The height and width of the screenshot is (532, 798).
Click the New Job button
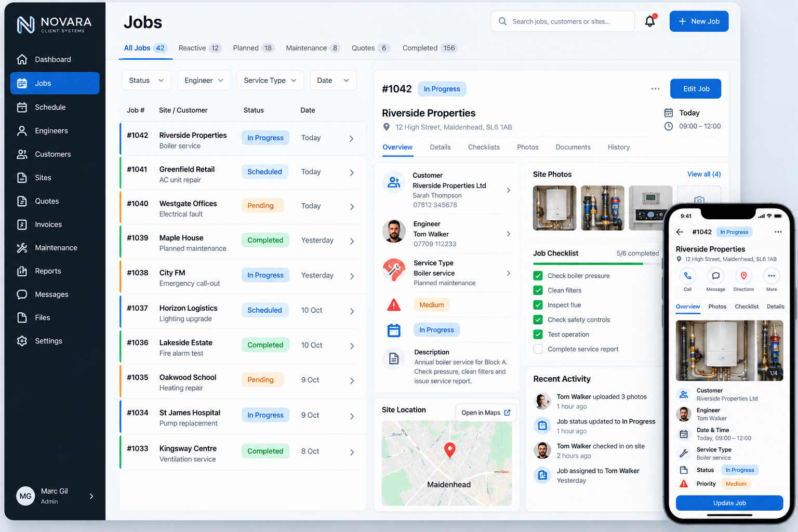pos(699,21)
